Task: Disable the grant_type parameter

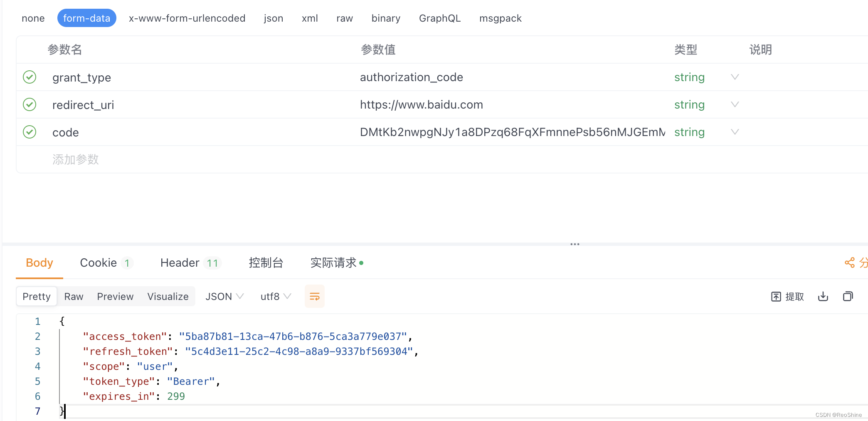Action: coord(30,77)
